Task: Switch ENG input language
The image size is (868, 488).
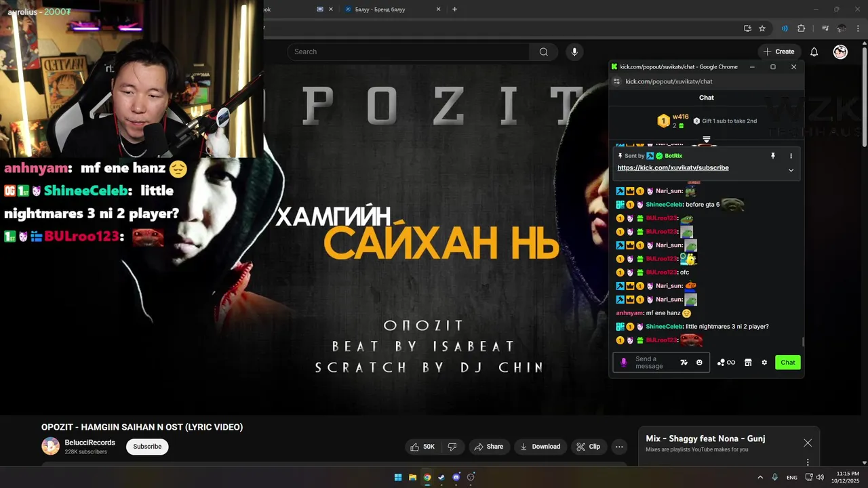Action: [791, 477]
